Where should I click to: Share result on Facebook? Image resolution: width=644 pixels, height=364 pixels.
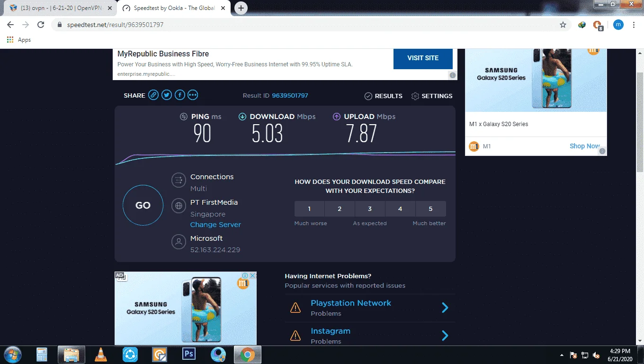(x=179, y=95)
